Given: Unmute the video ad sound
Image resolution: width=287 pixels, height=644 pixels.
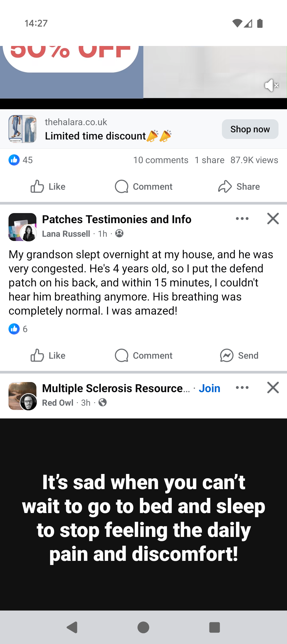Looking at the screenshot, I should coord(271,86).
